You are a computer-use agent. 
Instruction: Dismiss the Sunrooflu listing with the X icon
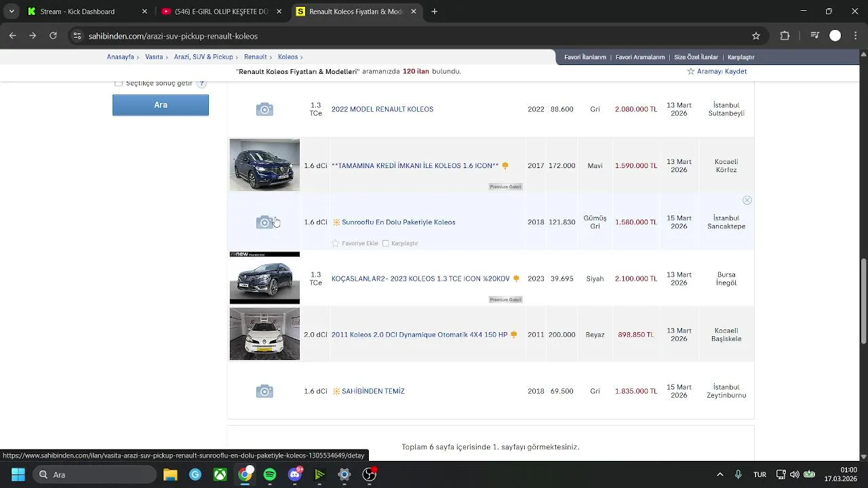(x=747, y=200)
